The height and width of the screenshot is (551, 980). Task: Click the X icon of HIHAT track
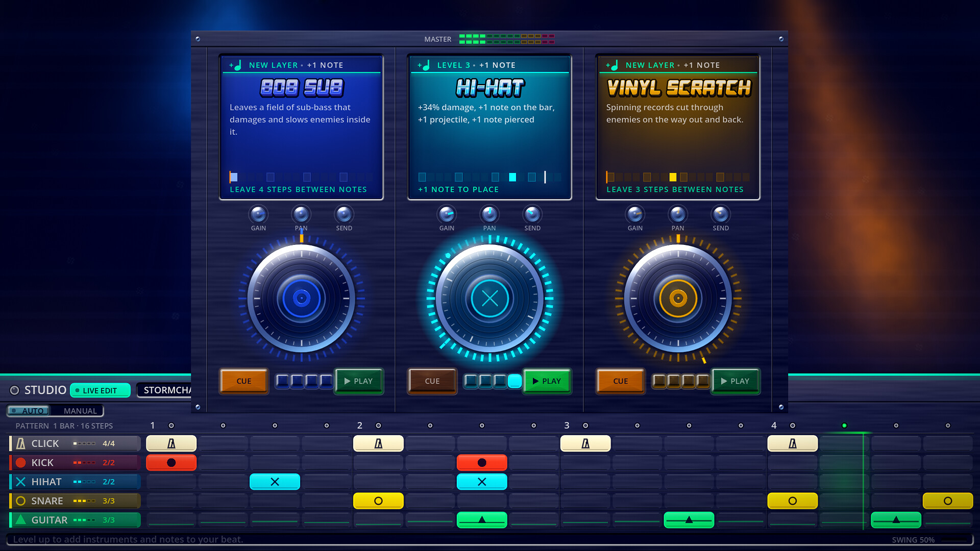[x=21, y=482]
